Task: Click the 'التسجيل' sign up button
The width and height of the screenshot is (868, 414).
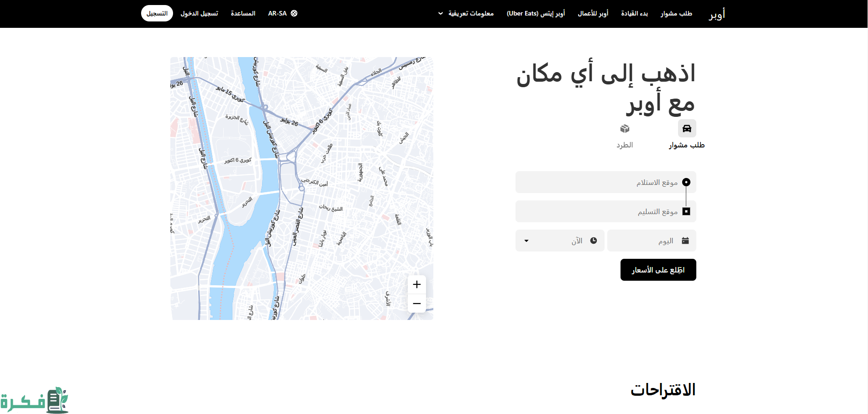Action: [x=157, y=14]
